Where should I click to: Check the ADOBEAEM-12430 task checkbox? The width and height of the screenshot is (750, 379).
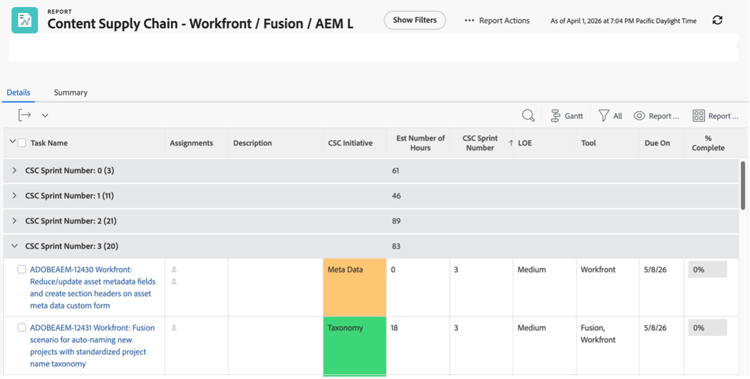pyautogui.click(x=22, y=269)
